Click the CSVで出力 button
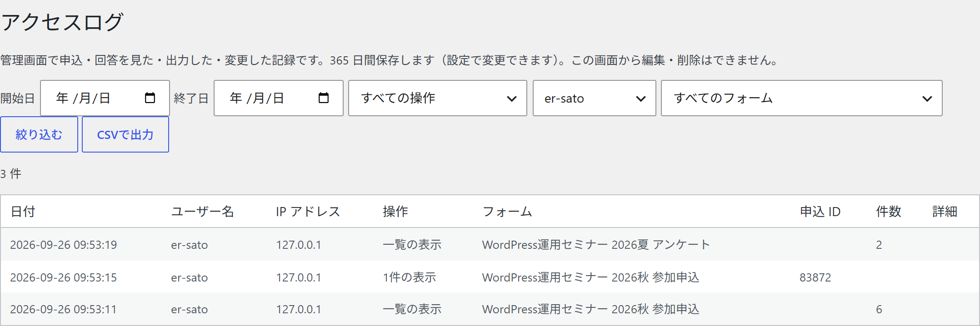980x326 pixels. pyautogui.click(x=125, y=134)
